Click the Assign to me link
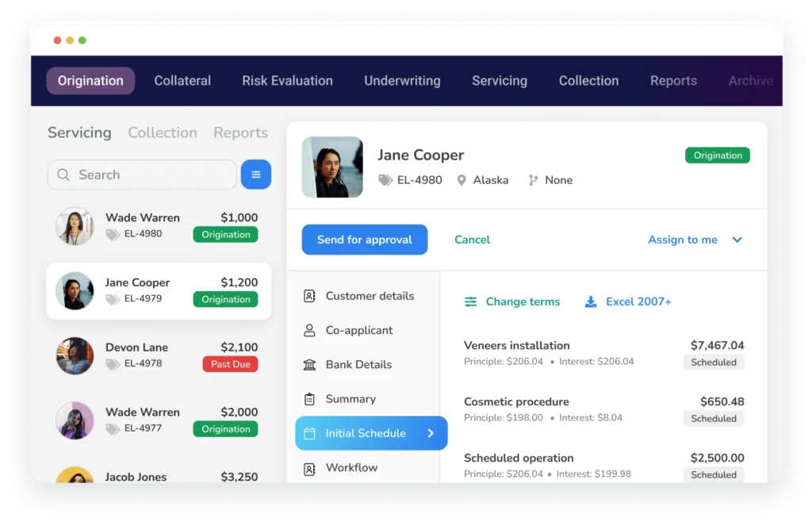 pyautogui.click(x=683, y=240)
